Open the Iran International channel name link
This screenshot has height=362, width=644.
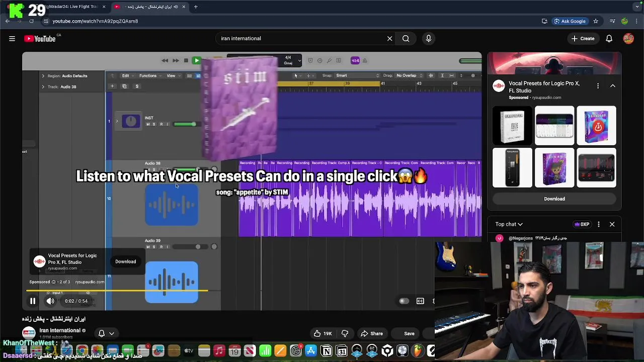59,330
